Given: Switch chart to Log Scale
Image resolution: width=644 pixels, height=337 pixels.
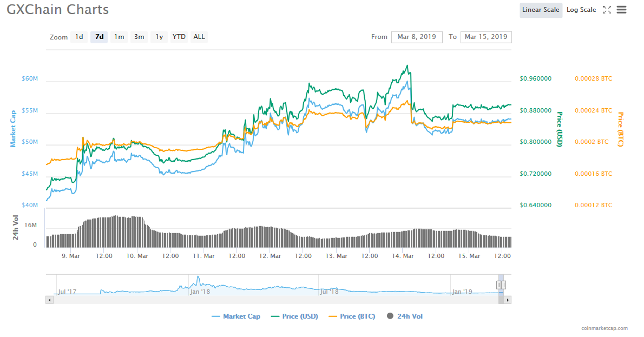Looking at the screenshot, I should pyautogui.click(x=581, y=10).
